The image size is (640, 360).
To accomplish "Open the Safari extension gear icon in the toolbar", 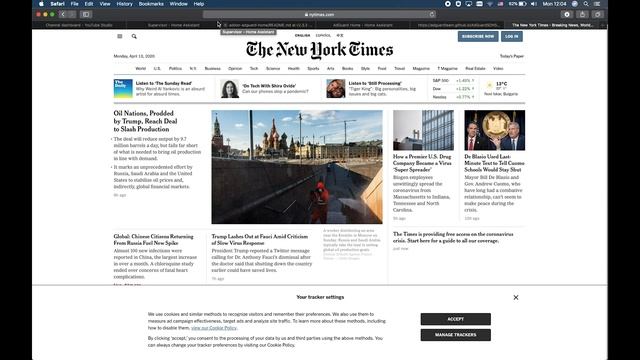I will (x=567, y=14).
